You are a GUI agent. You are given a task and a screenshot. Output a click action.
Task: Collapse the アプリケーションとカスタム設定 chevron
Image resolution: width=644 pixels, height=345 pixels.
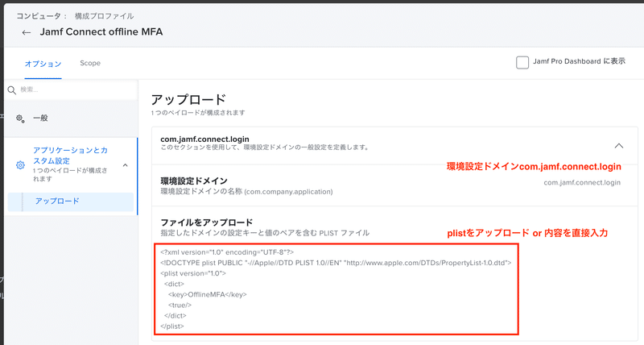point(126,165)
